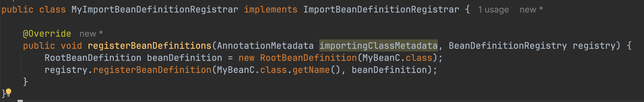
Task: Click the registerBeanDefinitions method name
Action: [149, 46]
